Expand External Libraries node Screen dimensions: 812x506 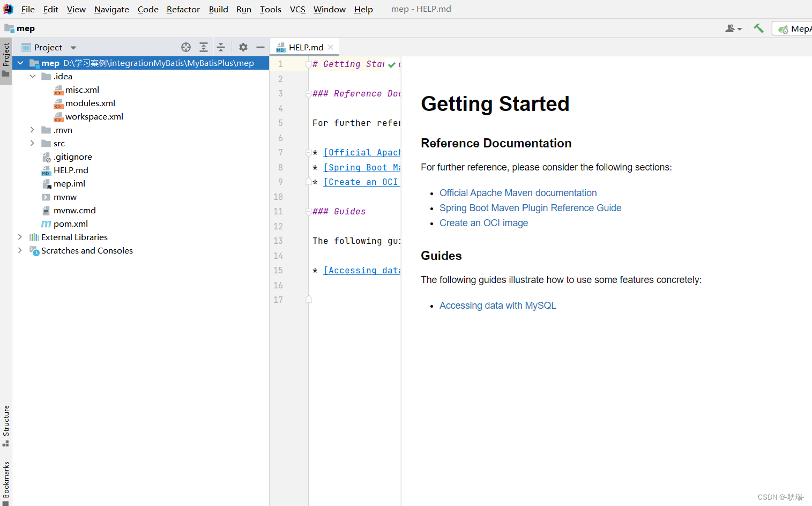pyautogui.click(x=20, y=237)
